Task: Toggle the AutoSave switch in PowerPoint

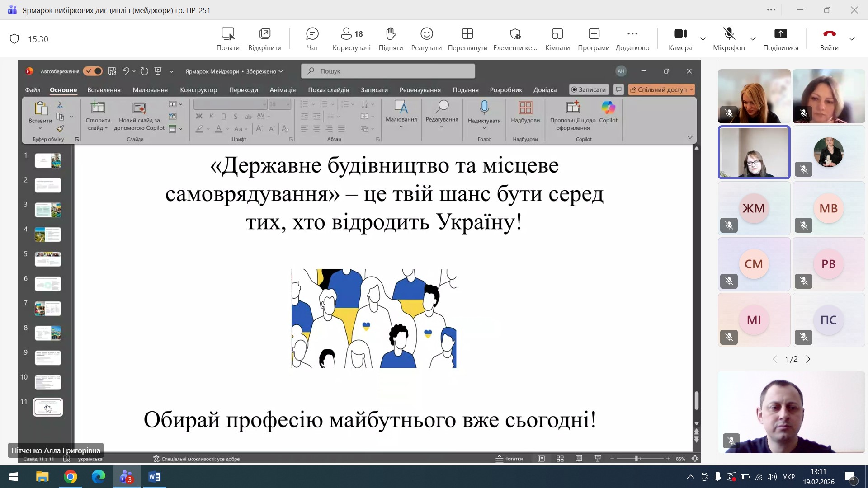Action: (93, 71)
